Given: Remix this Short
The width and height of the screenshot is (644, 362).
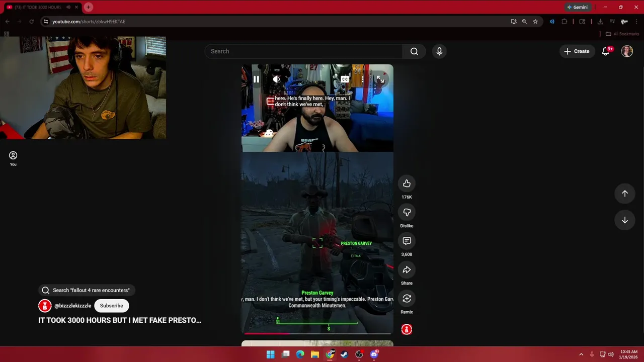Looking at the screenshot, I should pyautogui.click(x=407, y=299).
